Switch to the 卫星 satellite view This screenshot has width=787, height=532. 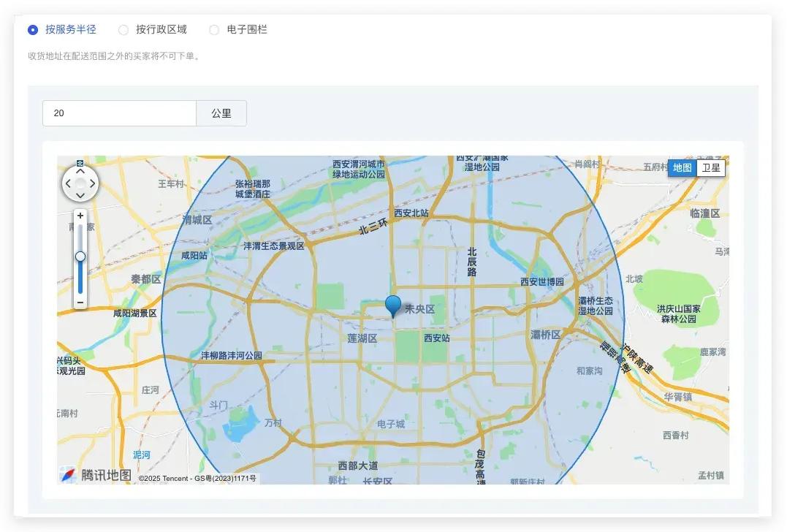point(710,168)
